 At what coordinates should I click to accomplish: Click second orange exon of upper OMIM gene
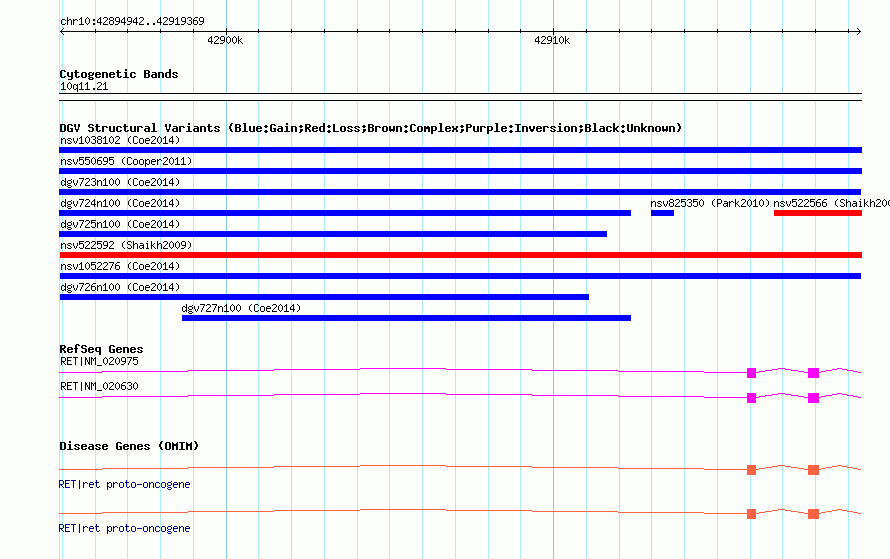813,470
